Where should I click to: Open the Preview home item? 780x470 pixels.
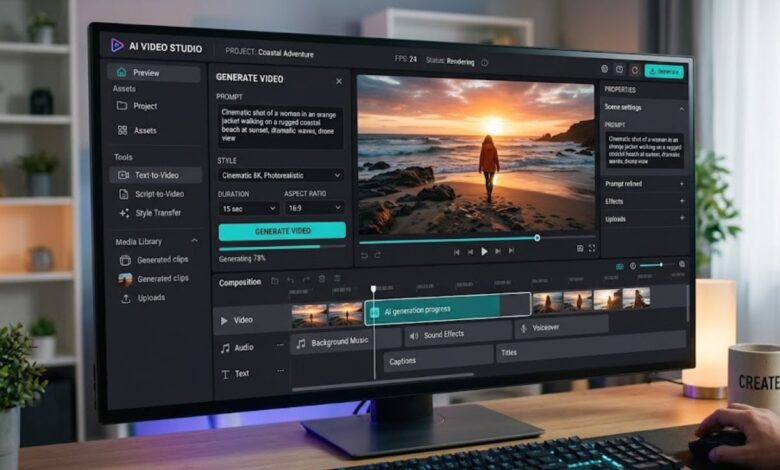(x=154, y=73)
